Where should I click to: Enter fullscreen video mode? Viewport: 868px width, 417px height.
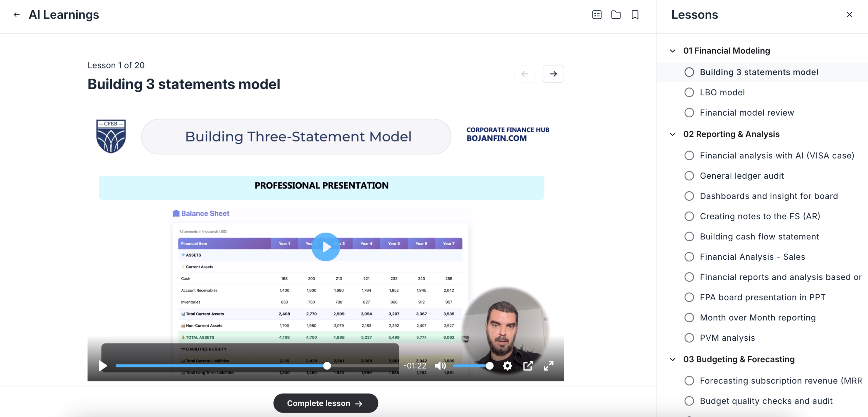tap(548, 365)
